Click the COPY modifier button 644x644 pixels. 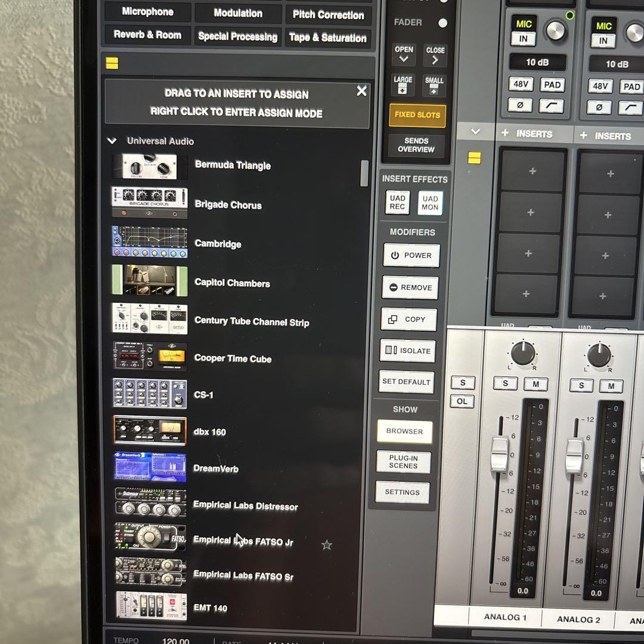point(409,319)
